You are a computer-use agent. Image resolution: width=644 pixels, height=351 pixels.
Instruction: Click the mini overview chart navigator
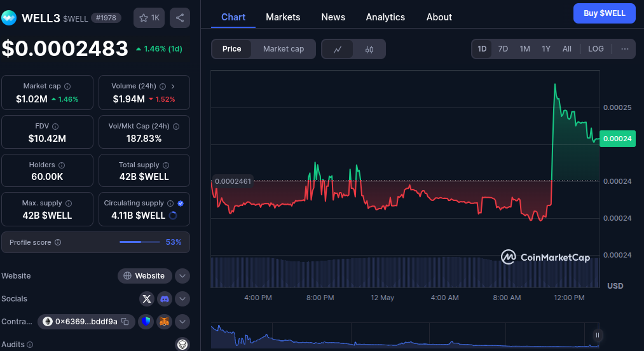pyautogui.click(x=404, y=335)
